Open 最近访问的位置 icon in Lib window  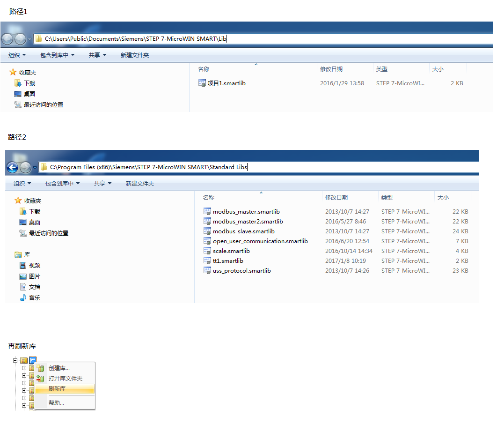coord(18,104)
